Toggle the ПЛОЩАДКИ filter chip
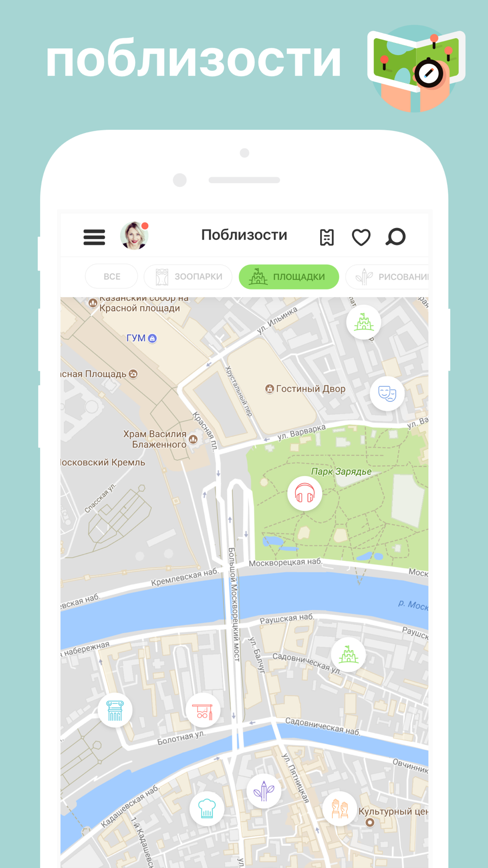This screenshot has height=868, width=488. [289, 277]
